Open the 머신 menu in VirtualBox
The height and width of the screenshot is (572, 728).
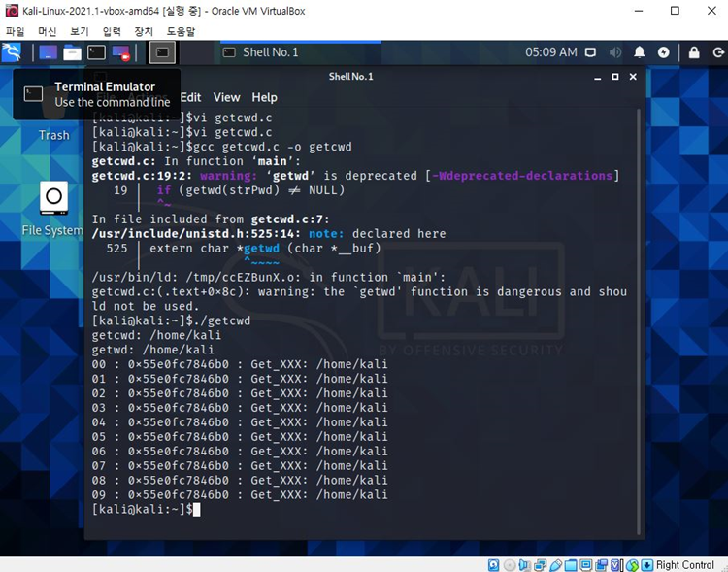[47, 31]
